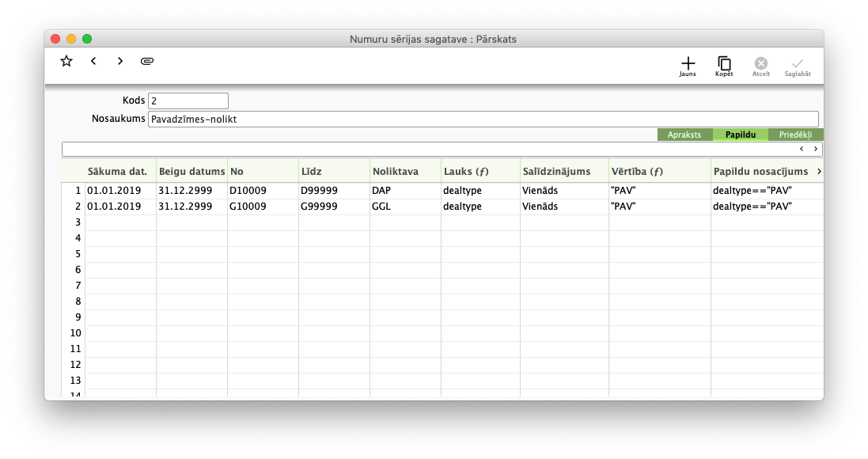Expand more columns arrow after Papildu nosacījums

coord(818,171)
